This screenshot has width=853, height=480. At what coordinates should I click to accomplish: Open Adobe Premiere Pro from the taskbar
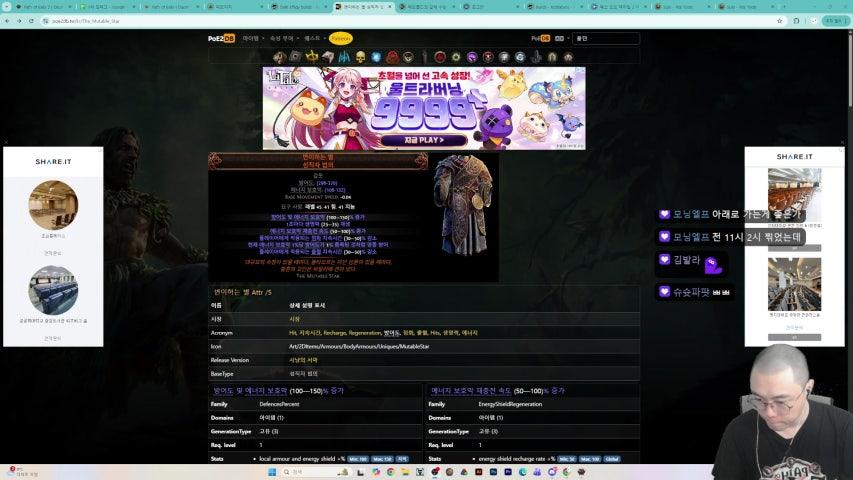(x=508, y=472)
